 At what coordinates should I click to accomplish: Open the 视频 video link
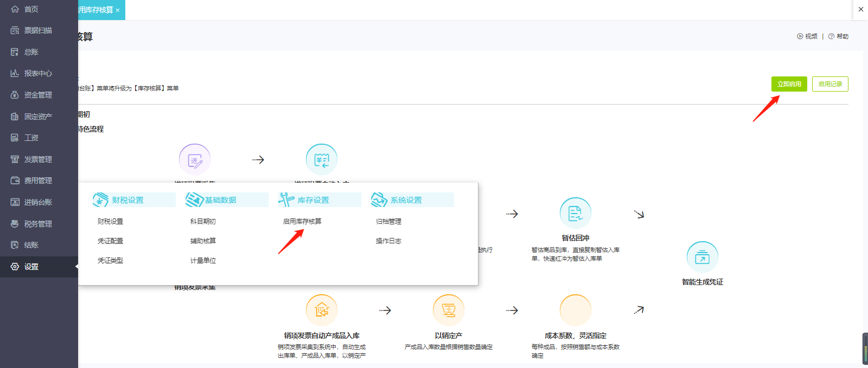click(807, 36)
